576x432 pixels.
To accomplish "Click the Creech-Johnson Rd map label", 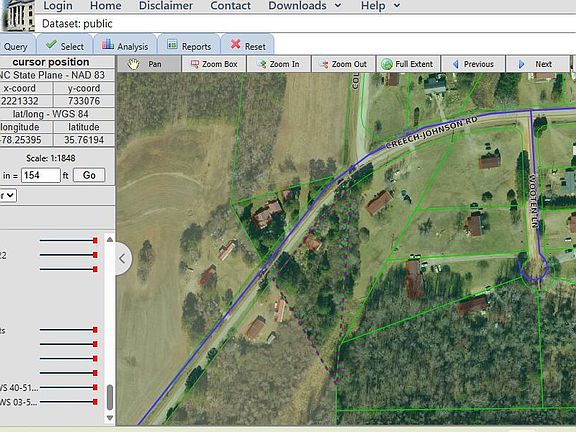I will click(x=432, y=132).
